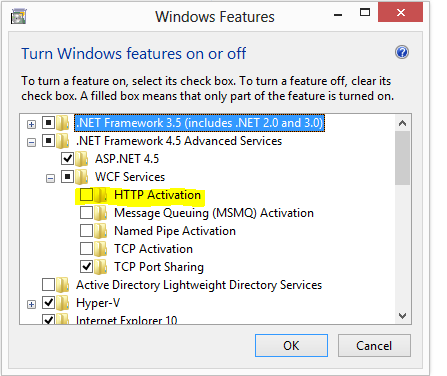Select the "WCF Services" label
447x376 pixels.
130,177
